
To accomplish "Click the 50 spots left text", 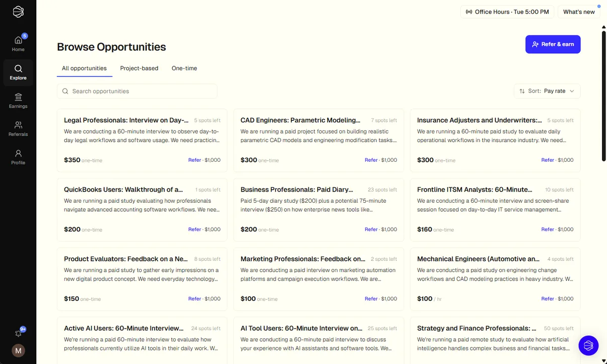I will (559, 329).
